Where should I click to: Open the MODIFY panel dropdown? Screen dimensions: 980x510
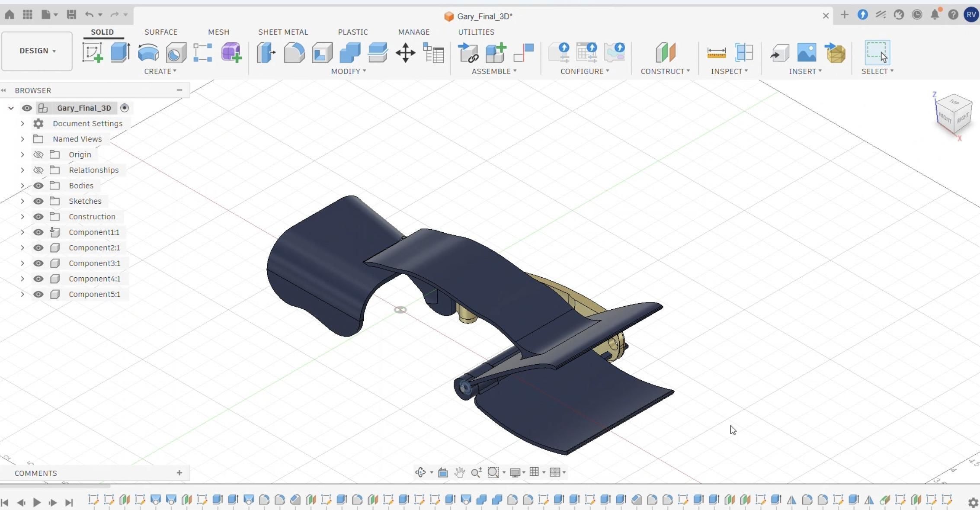point(349,71)
